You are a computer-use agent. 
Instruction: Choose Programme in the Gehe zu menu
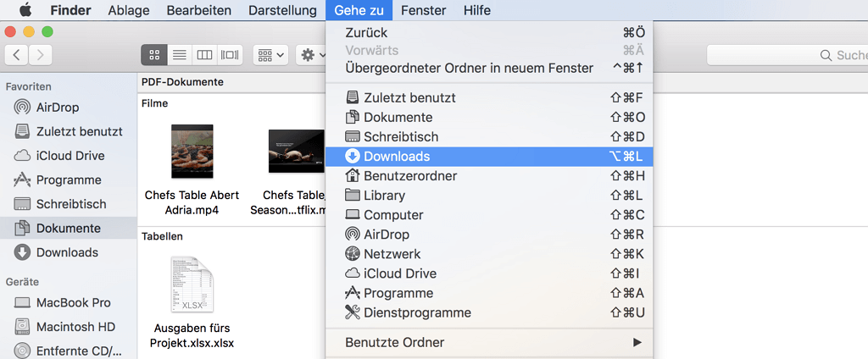point(489,293)
